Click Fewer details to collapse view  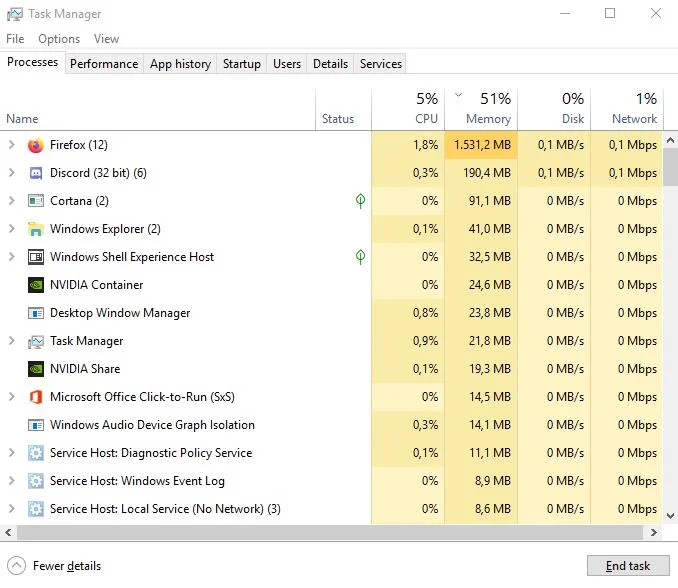tap(54, 566)
